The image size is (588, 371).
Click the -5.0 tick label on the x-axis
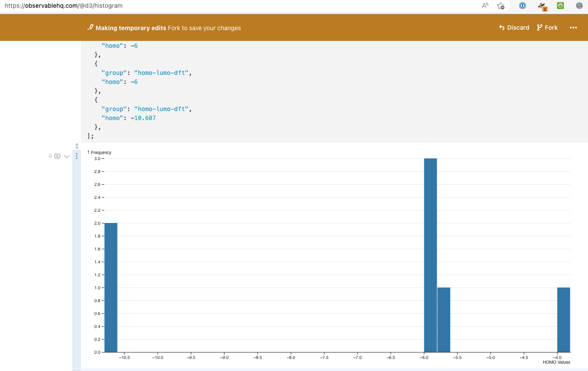(491, 357)
